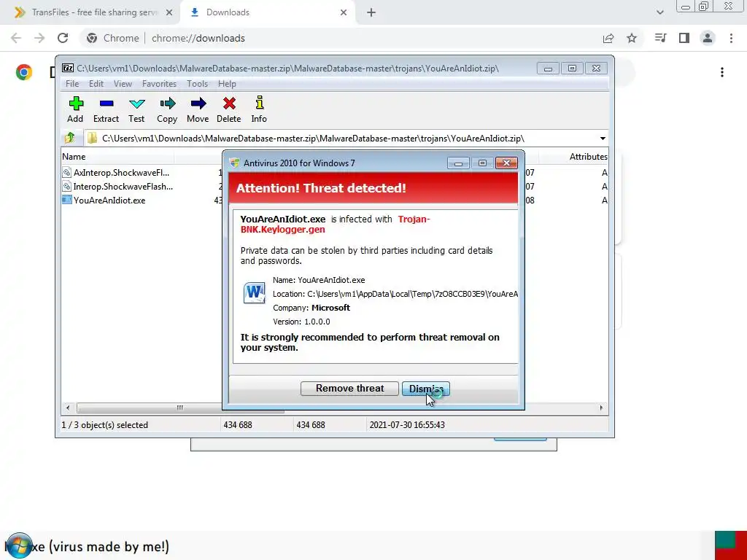Minimize the Antivirus 2010 dialog
The image size is (747, 560).
458,163
